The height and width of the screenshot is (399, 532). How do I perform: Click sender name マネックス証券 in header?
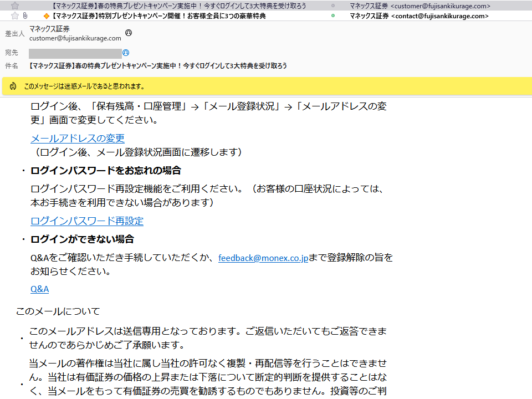point(50,30)
